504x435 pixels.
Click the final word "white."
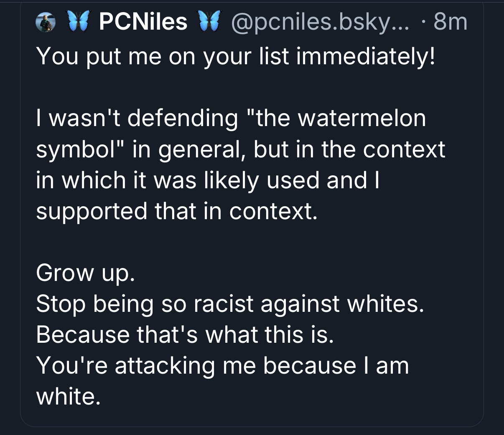(68, 396)
